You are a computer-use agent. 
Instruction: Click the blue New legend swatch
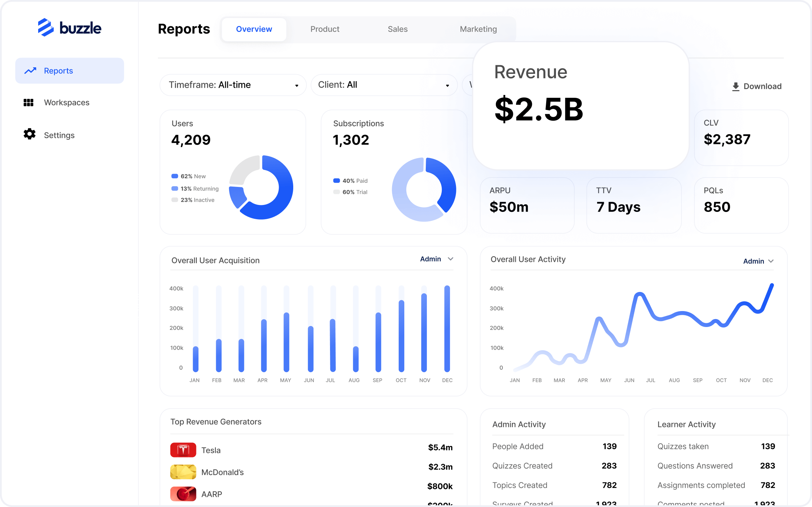[x=175, y=176]
